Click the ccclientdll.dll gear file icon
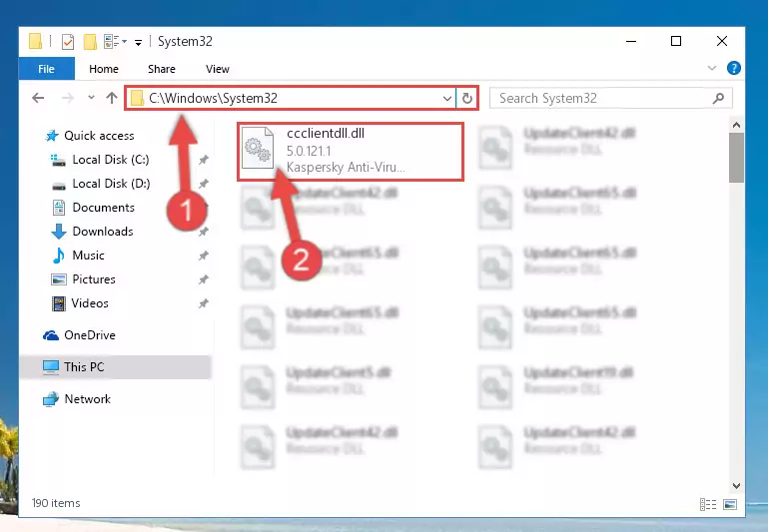The image size is (768, 532). click(x=258, y=148)
